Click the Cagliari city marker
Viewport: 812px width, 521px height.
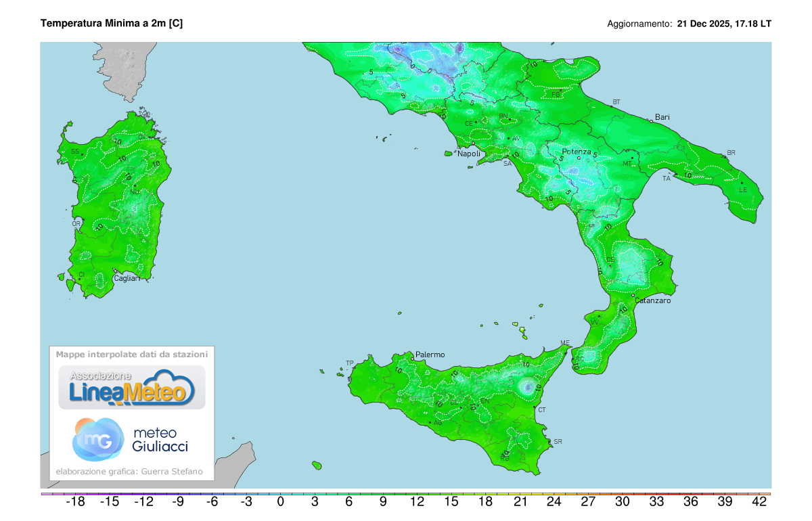(x=115, y=271)
